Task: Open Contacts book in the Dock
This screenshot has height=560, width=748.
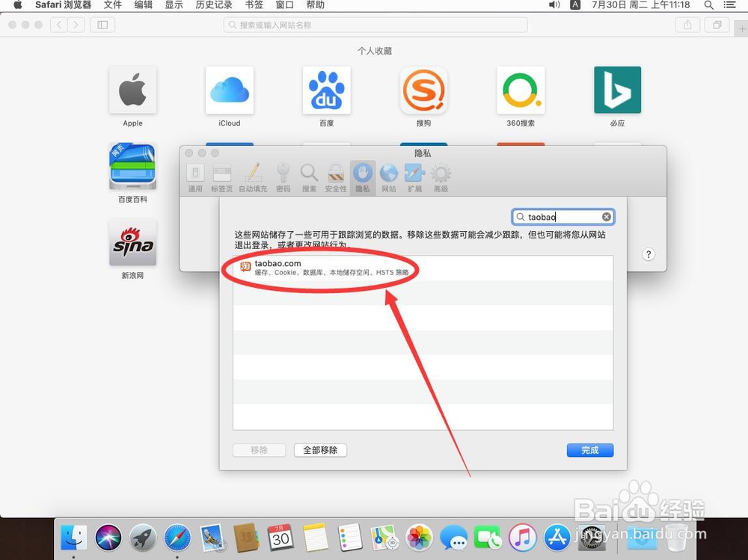Action: click(x=246, y=538)
